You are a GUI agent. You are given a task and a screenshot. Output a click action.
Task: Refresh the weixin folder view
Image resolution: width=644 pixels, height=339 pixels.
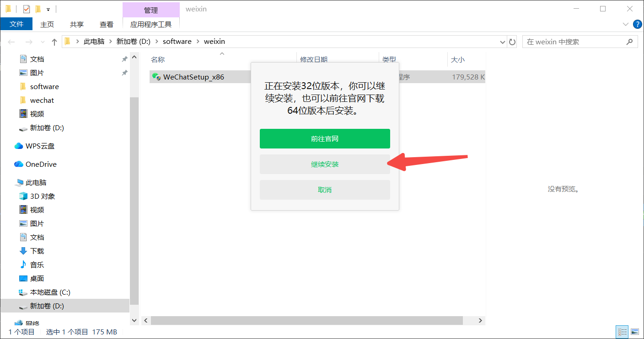pos(512,42)
